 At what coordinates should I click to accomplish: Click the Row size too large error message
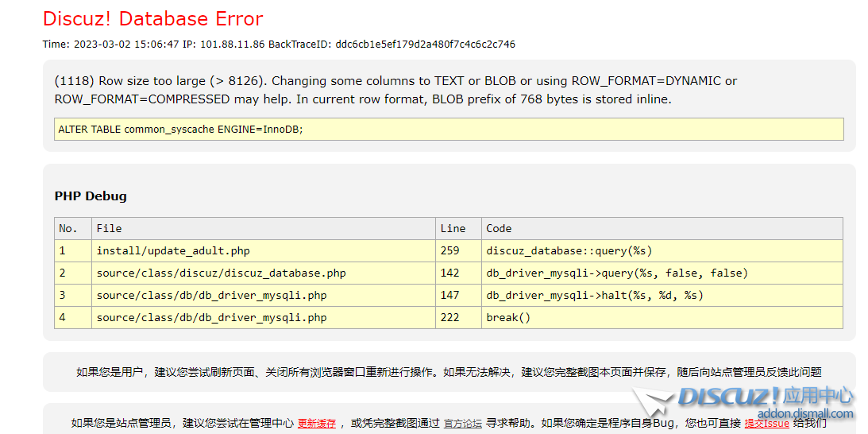pos(395,90)
